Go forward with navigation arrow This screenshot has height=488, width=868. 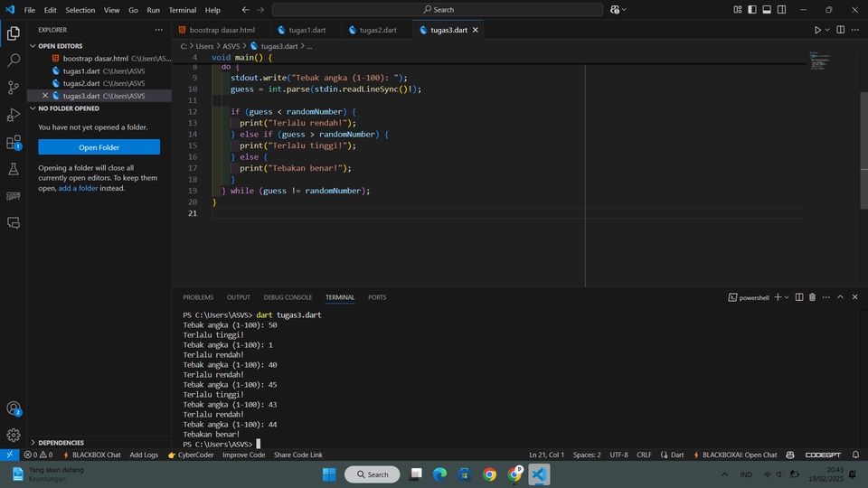[x=260, y=9]
